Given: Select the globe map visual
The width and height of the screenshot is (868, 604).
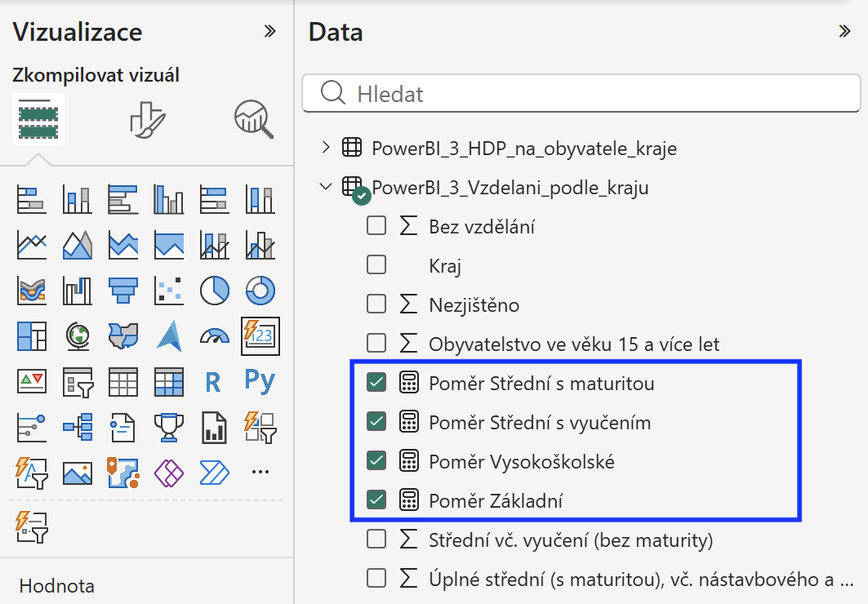Looking at the screenshot, I should coord(77,336).
